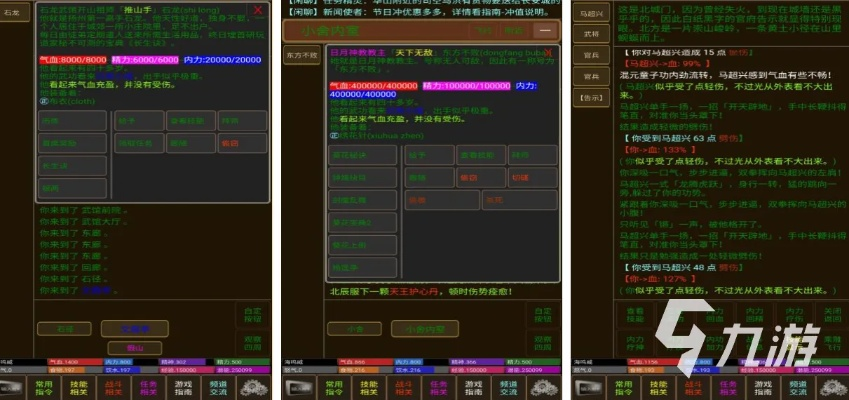Open 常用指令 tab in the middle screenshot
849x400 pixels.
334,388
